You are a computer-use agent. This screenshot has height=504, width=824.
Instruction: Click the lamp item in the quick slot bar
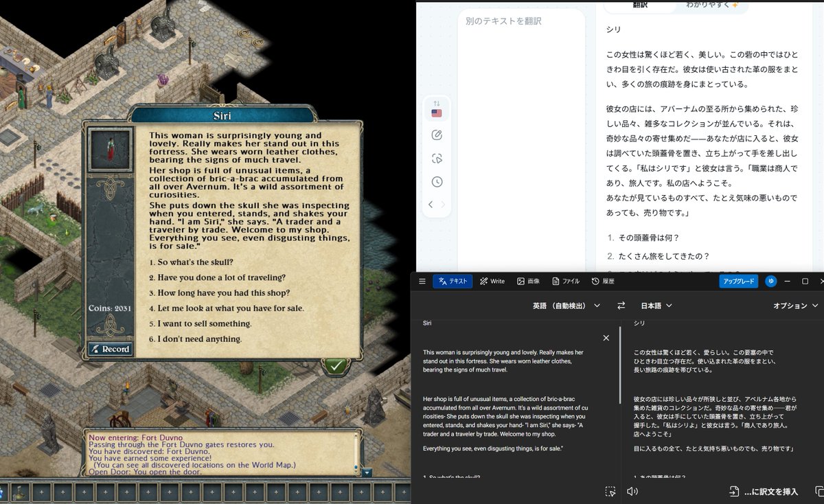tap(19, 492)
